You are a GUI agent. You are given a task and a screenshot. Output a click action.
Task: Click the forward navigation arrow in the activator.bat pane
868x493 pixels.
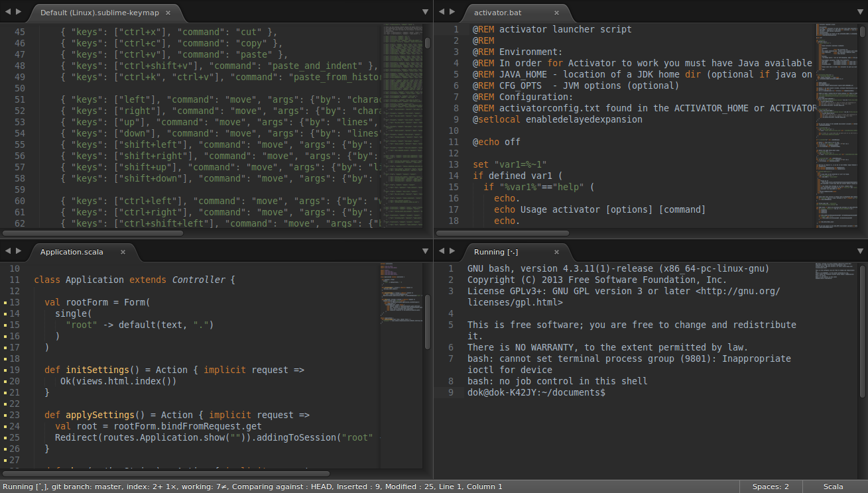[452, 11]
